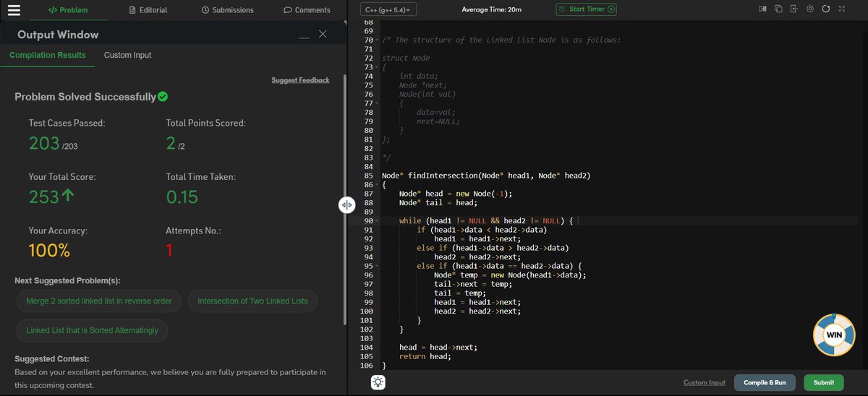Click the Total Points Scored value 2
Viewport: 868px width, 396px height.
[171, 143]
